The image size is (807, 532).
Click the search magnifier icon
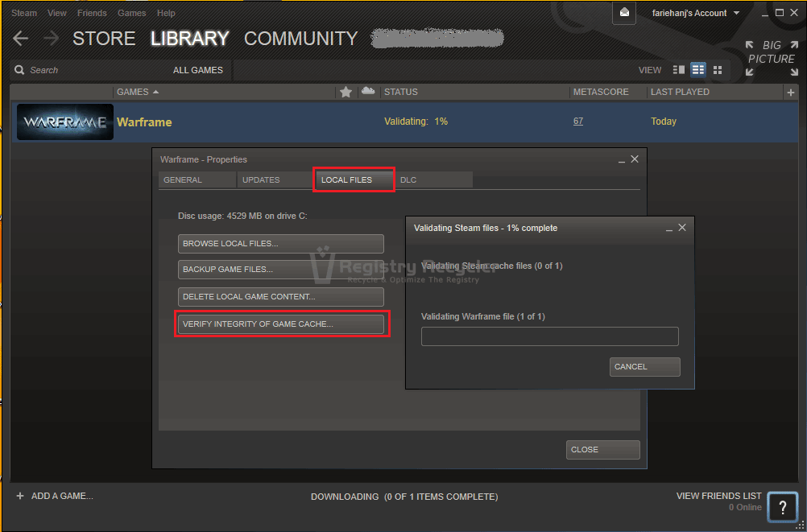point(19,70)
